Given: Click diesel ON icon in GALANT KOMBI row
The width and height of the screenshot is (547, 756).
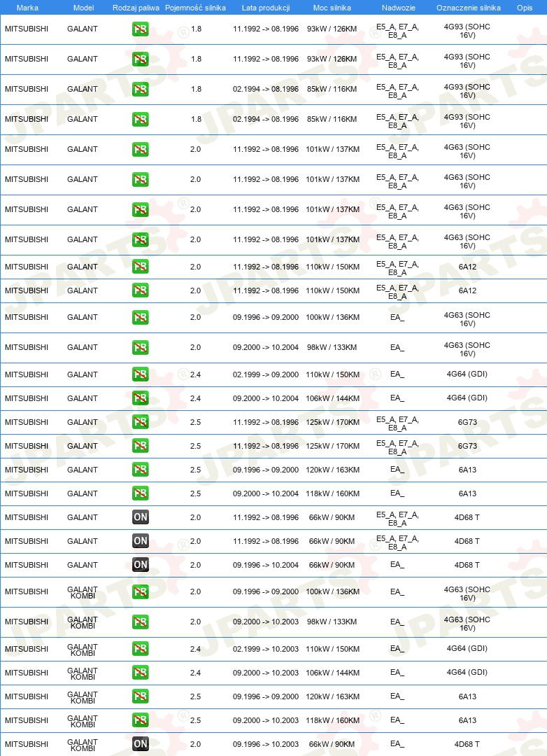Looking at the screenshot, I should [x=140, y=744].
